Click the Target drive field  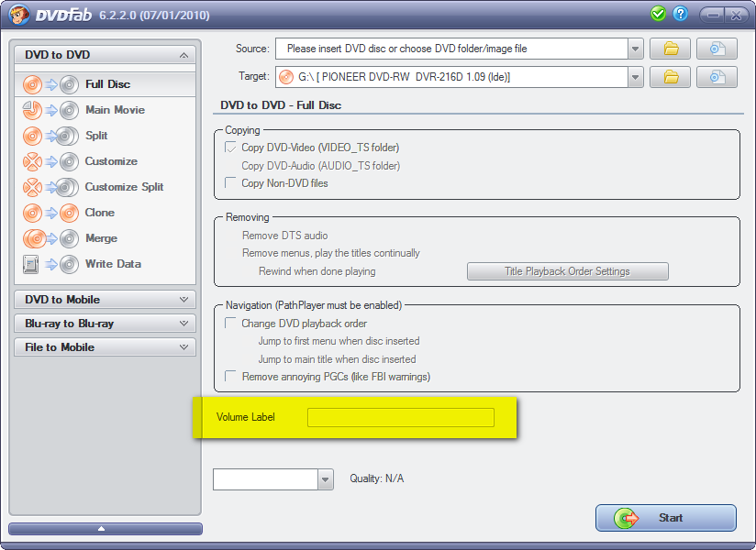(451, 77)
